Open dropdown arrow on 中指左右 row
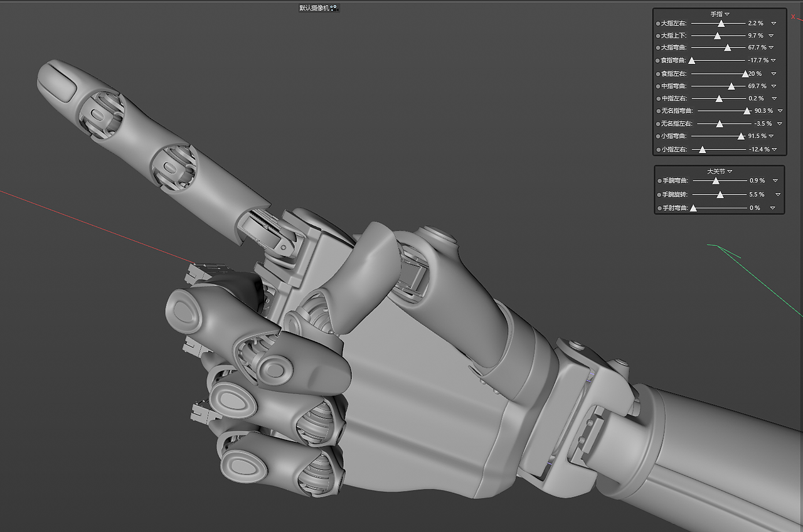The width and height of the screenshot is (803, 532). click(774, 98)
